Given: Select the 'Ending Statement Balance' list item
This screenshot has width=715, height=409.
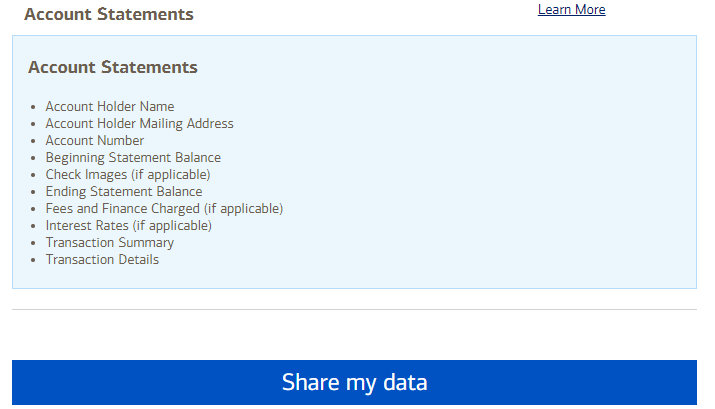Looking at the screenshot, I should click(x=124, y=192).
